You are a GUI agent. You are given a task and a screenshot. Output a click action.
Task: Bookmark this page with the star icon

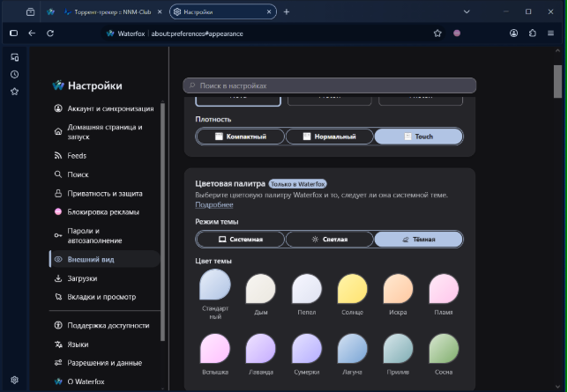point(437,33)
